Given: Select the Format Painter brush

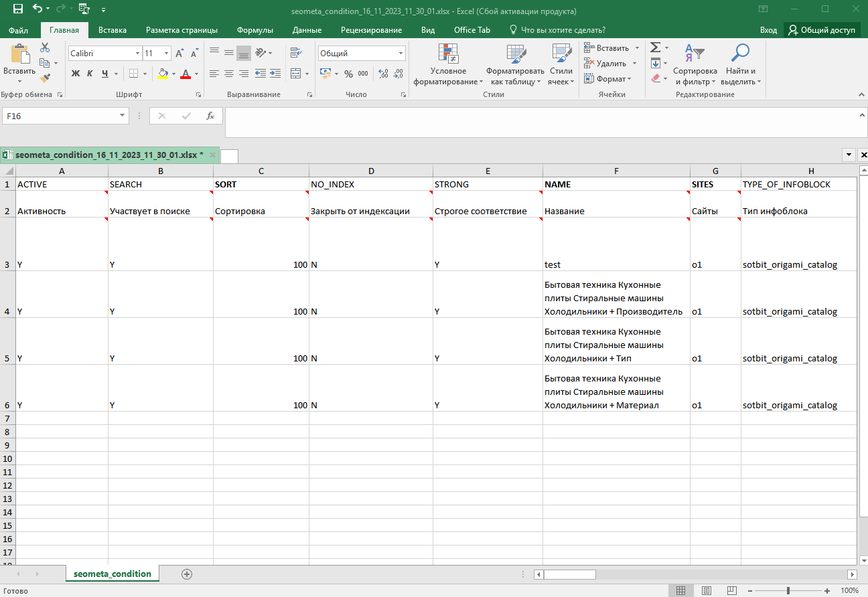Looking at the screenshot, I should coord(45,78).
